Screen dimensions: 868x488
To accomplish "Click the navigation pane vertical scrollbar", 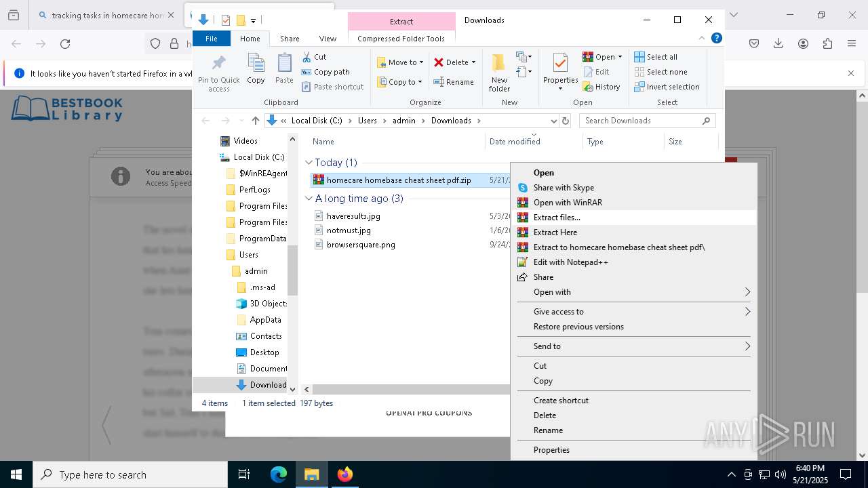I will coord(293,270).
